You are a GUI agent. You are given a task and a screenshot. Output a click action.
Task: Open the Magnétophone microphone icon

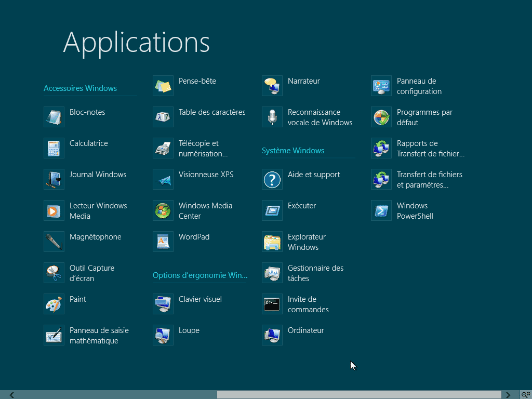point(54,242)
